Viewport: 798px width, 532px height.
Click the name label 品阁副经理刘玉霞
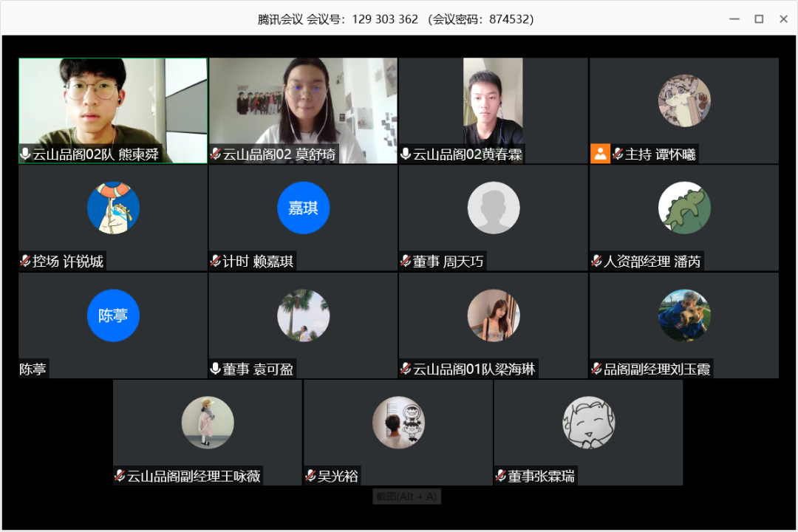tap(657, 369)
